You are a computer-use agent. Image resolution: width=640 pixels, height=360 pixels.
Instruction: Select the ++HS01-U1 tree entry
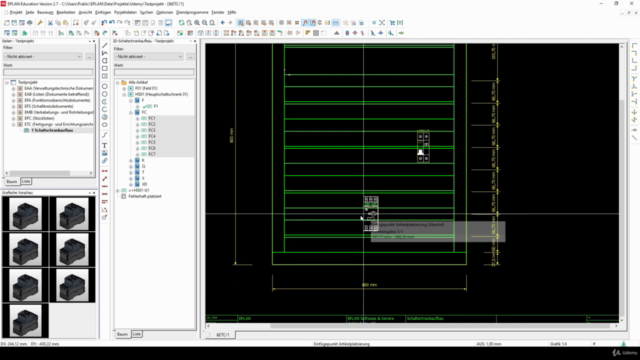139,190
